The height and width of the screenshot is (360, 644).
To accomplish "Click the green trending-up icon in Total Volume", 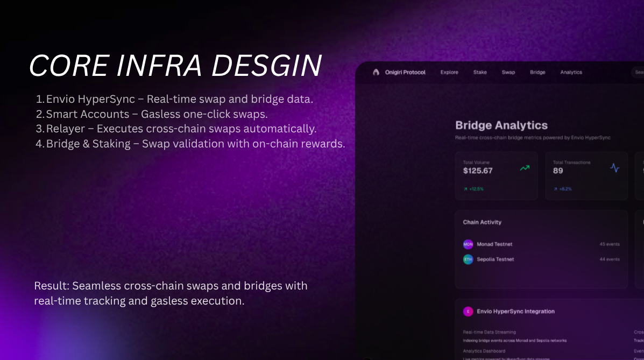I will pos(525,168).
